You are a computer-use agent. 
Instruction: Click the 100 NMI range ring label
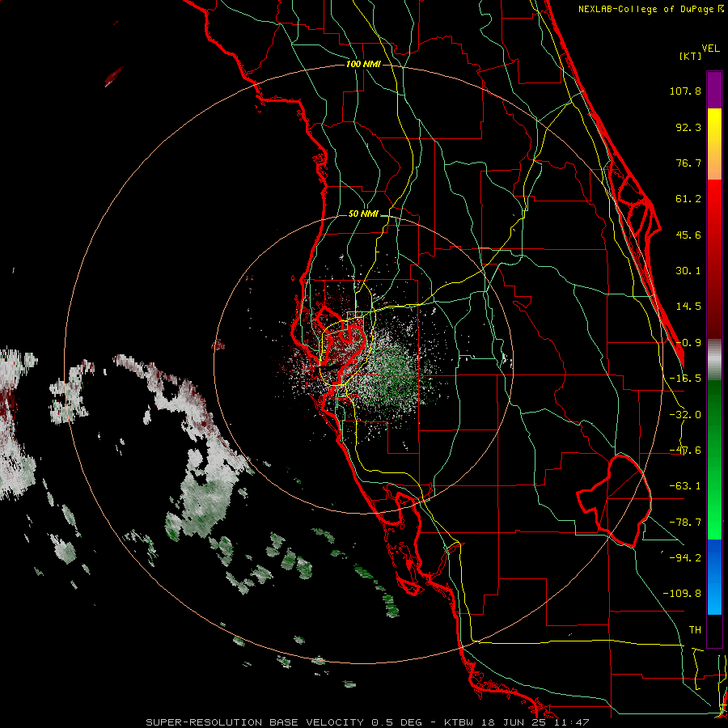(x=363, y=64)
